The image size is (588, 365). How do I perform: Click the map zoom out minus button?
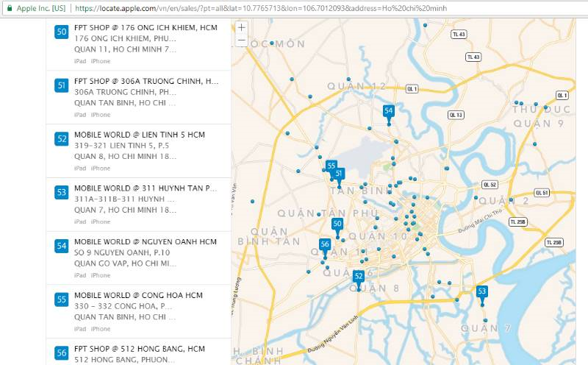click(242, 40)
